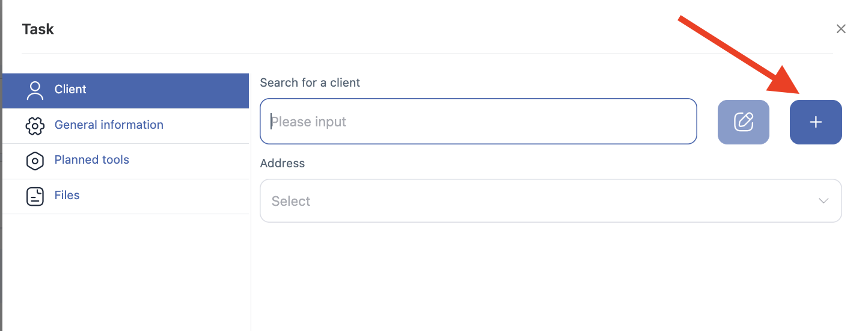Open the Address 'Select' combo box
Viewport: 868px width, 331px height.
[541, 201]
